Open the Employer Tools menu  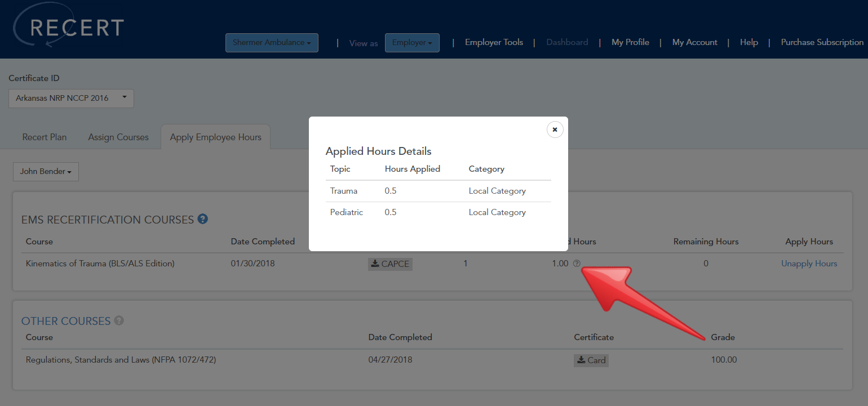[494, 42]
